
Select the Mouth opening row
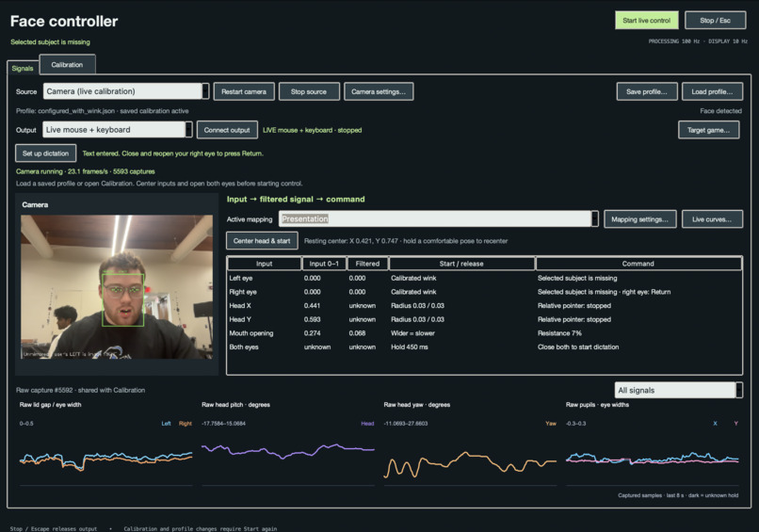pos(484,333)
